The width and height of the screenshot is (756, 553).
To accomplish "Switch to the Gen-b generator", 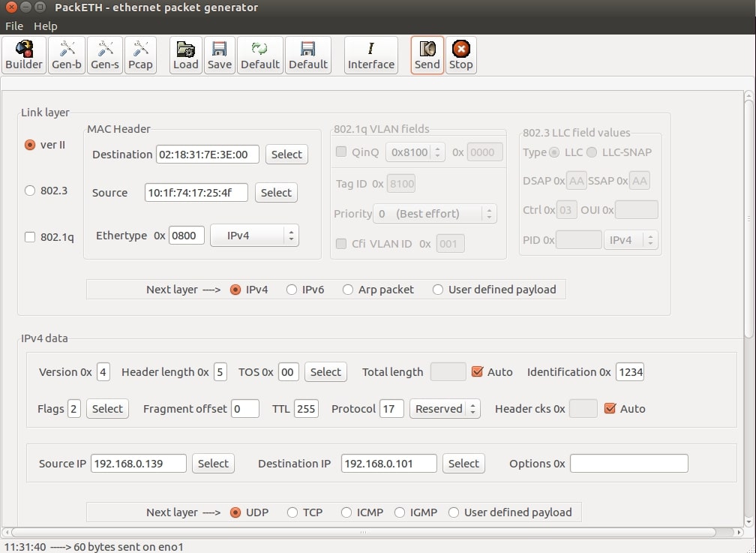I will pyautogui.click(x=67, y=55).
